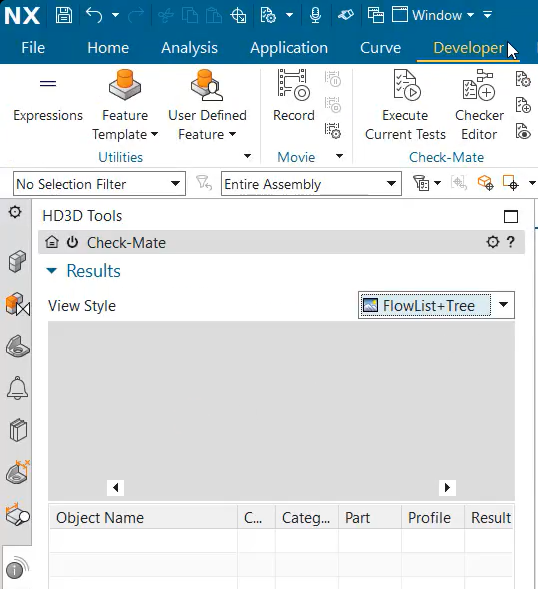Click the Paste clipboard icon

(214, 15)
